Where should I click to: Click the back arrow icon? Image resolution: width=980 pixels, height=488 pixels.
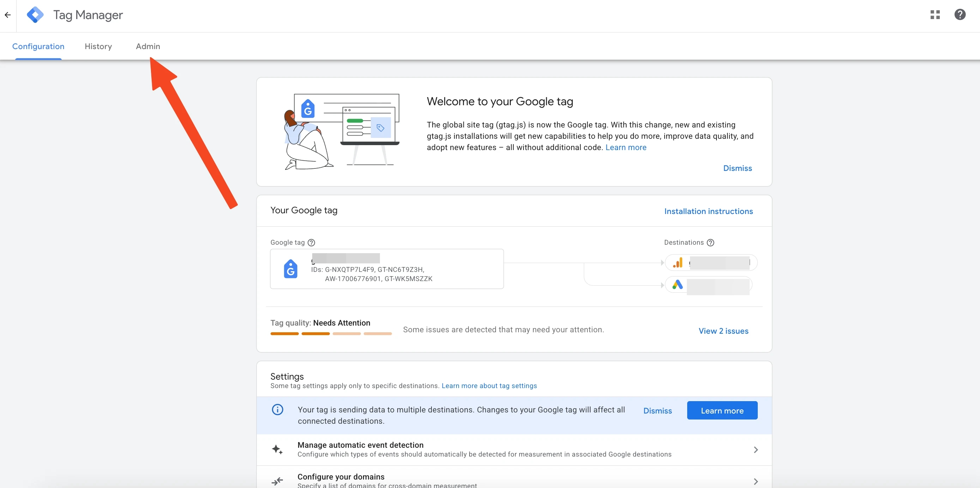pyautogui.click(x=8, y=15)
